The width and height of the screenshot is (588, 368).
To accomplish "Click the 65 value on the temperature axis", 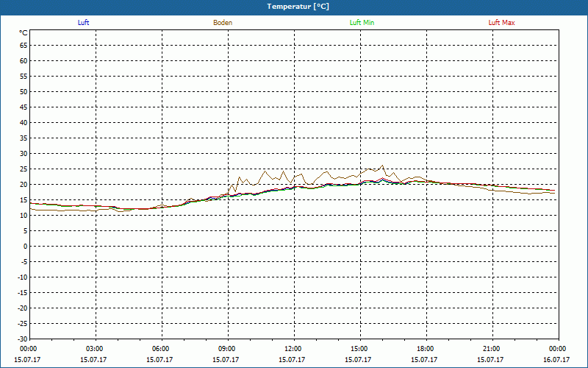I will [24, 46].
